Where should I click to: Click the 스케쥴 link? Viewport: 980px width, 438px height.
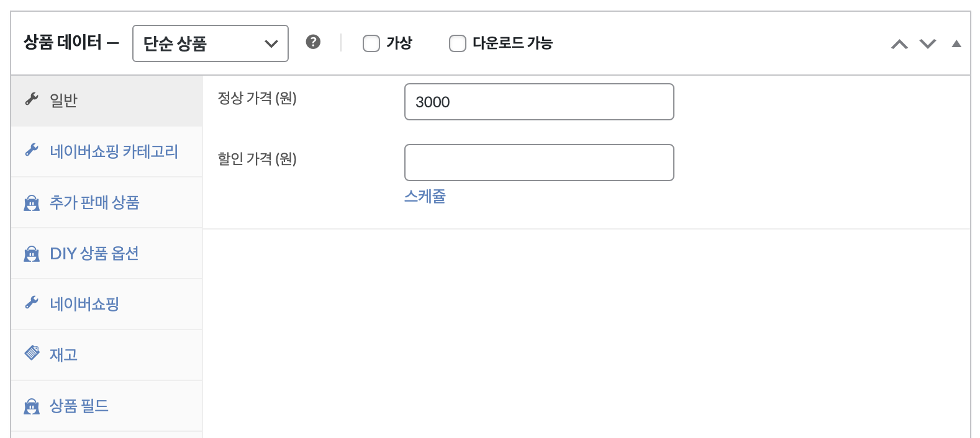pos(425,197)
